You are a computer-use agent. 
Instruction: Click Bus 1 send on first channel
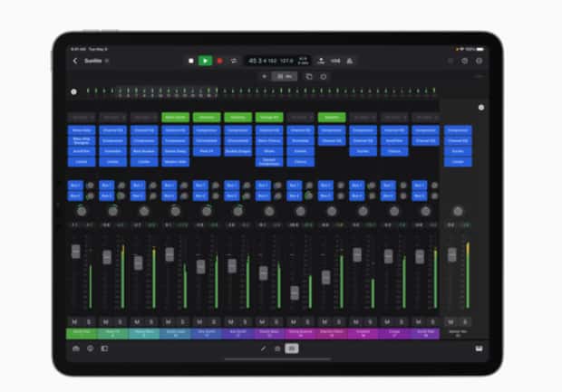pyautogui.click(x=76, y=185)
